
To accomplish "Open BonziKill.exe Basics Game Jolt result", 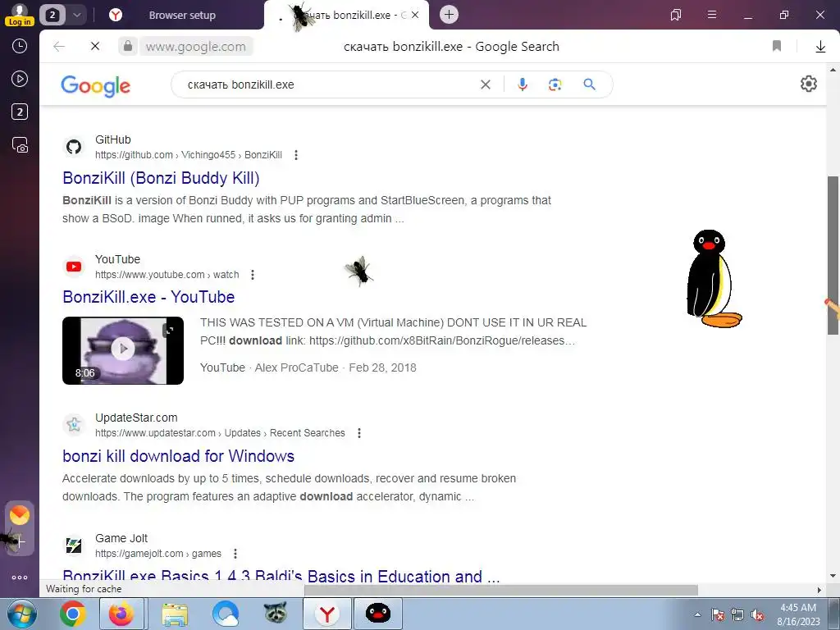I will 281,576.
